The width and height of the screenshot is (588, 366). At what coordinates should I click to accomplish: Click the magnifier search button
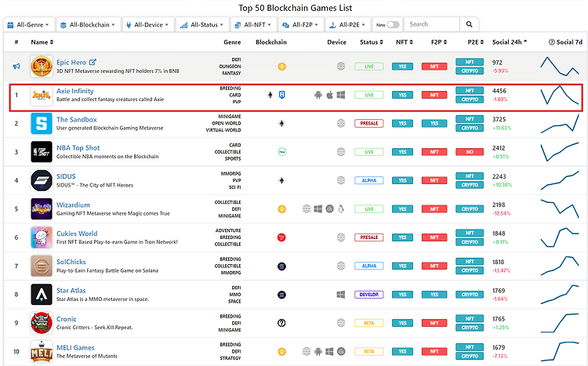[x=469, y=24]
